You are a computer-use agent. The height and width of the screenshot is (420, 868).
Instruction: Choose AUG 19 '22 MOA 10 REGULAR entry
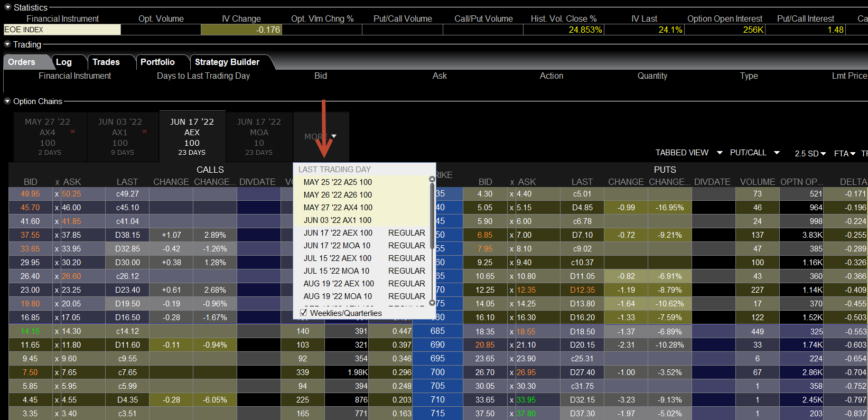coord(362,296)
